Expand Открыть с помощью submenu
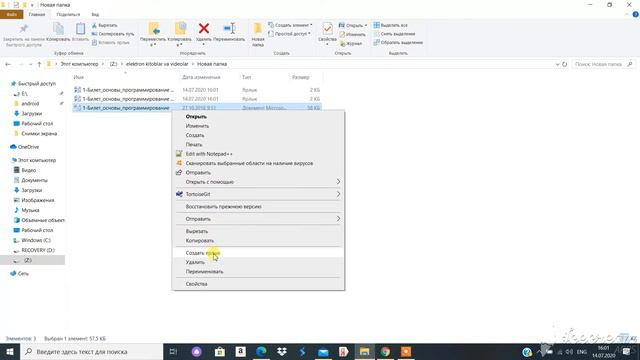This screenshot has width=640, height=360. click(x=258, y=182)
